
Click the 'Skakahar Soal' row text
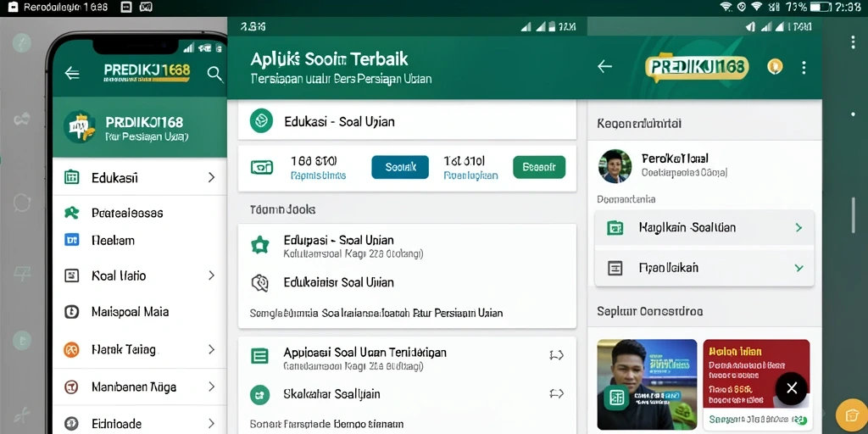pyautogui.click(x=331, y=394)
